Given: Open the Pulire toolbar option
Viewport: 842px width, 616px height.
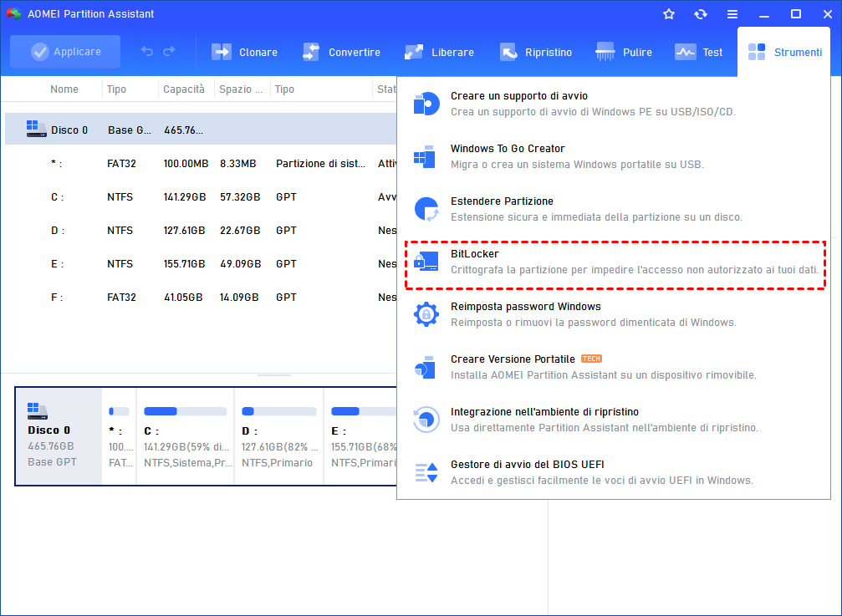Looking at the screenshot, I should click(624, 52).
